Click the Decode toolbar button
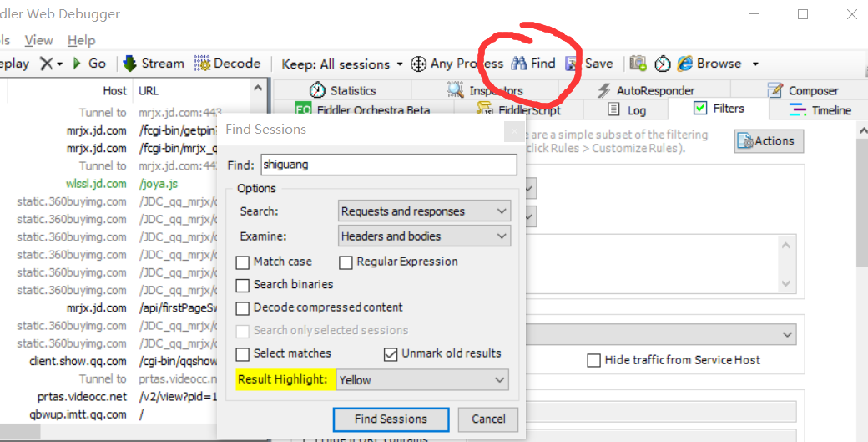Image resolution: width=868 pixels, height=442 pixels. [x=227, y=64]
